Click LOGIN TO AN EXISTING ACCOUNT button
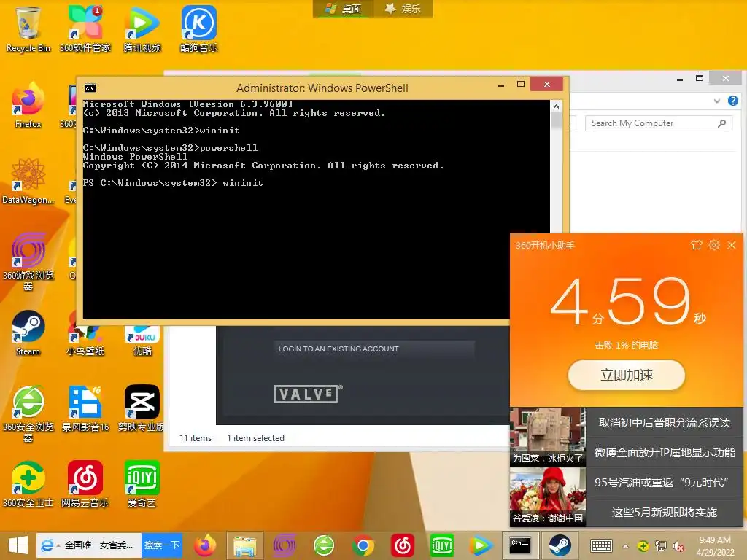 pyautogui.click(x=374, y=349)
